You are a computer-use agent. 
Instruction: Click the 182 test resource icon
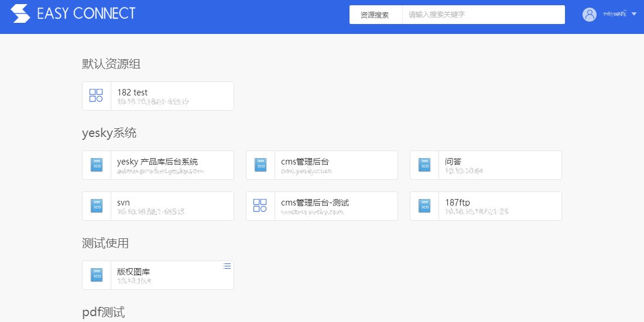pos(96,95)
